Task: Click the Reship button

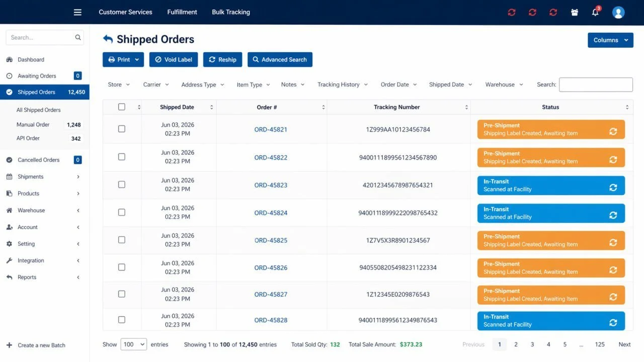Action: tap(222, 59)
